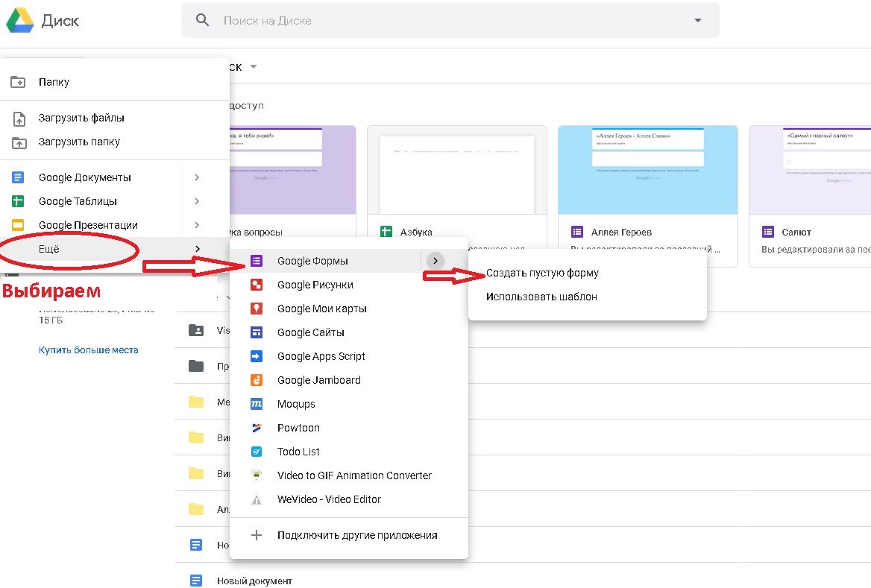The height and width of the screenshot is (588, 871).
Task: Click the Google Мои карты pin icon
Action: point(256,309)
